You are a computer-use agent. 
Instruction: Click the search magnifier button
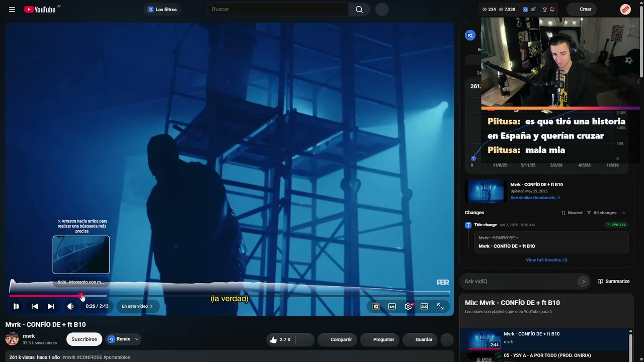359,10
